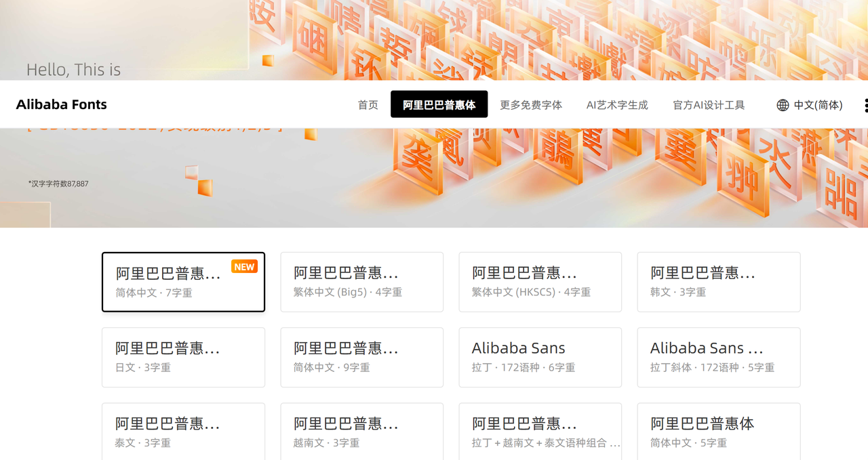The image size is (868, 460).
Task: Click the Alibaba Fonts logo
Action: [x=62, y=104]
